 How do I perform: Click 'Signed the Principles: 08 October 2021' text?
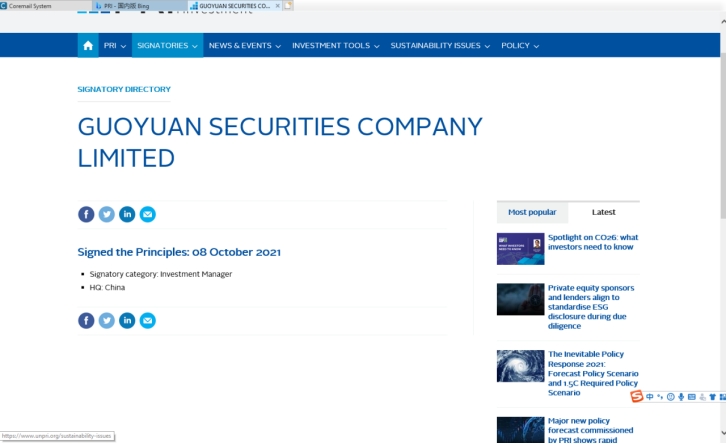(179, 252)
